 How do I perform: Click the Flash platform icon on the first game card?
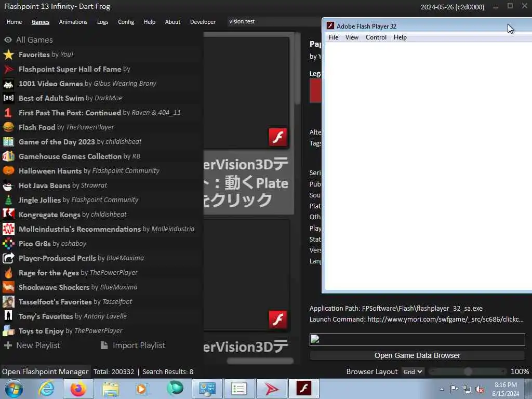[x=278, y=137]
